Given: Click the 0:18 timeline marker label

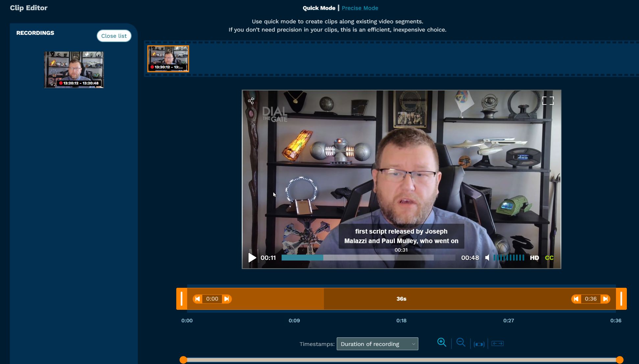Looking at the screenshot, I should click(x=401, y=321).
